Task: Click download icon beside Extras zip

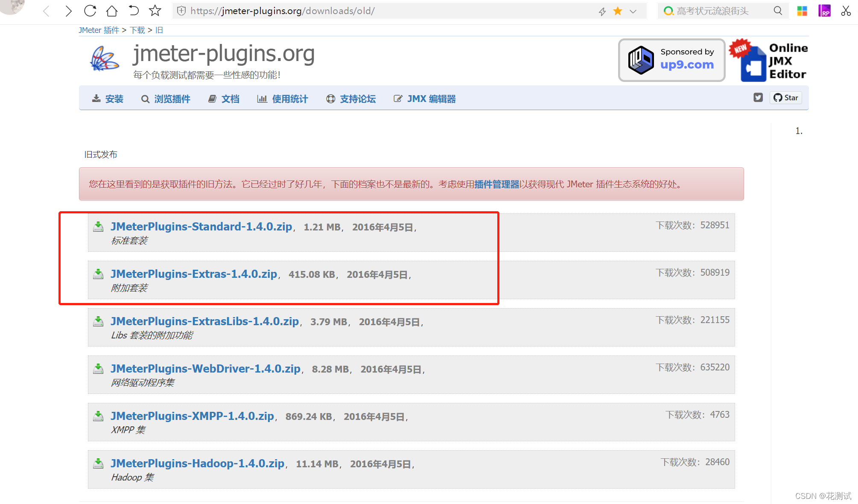Action: 98,274
